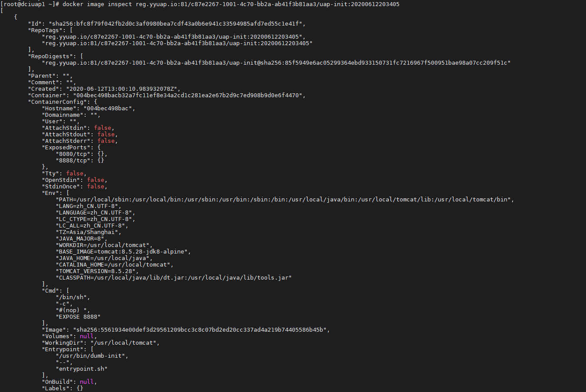Click the "8888/tcp" exposed port entry
This screenshot has height=392, width=586.
pos(73,161)
